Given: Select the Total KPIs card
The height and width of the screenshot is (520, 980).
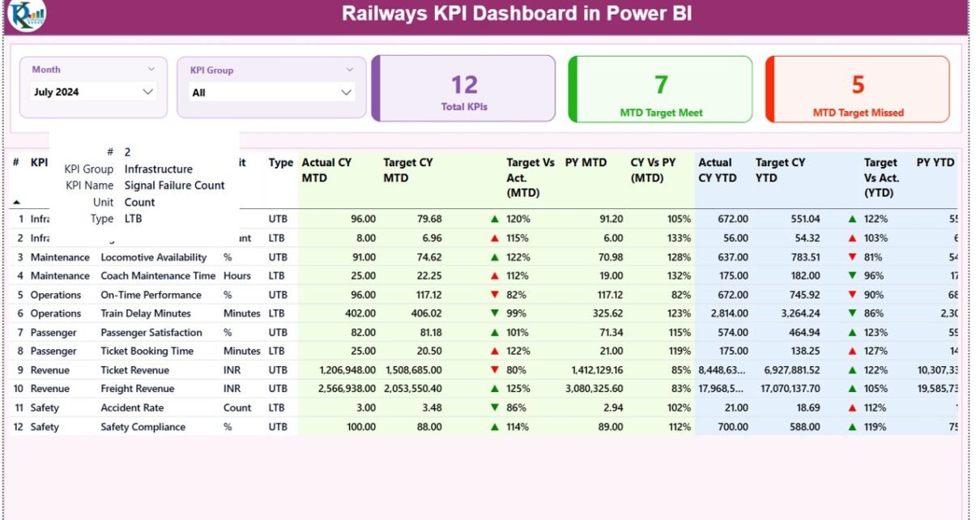Looking at the screenshot, I should point(464,89).
